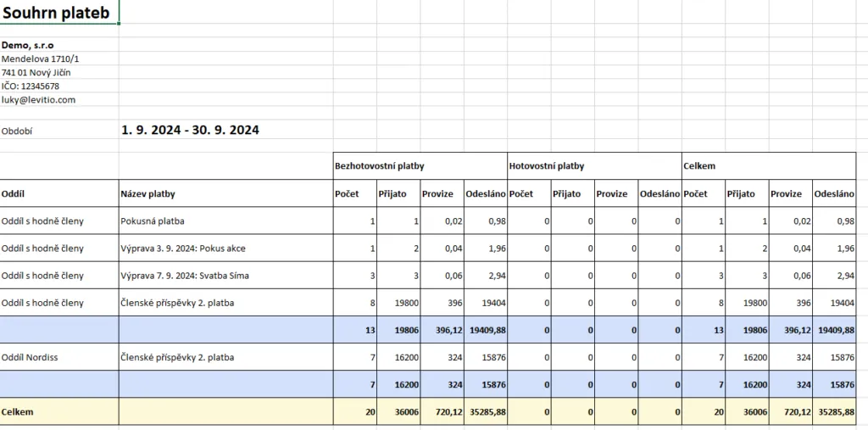Click the 'Bezhotovostní platby' header cell

click(x=420, y=165)
